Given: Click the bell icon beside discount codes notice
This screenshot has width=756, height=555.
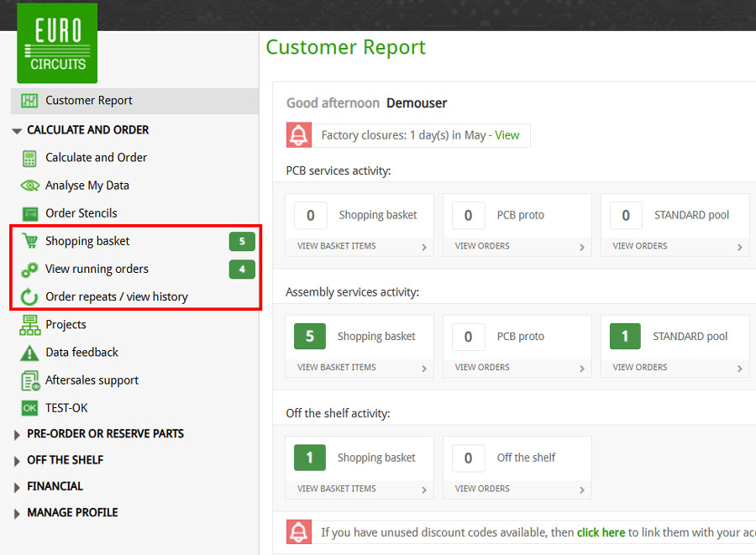Looking at the screenshot, I should coord(299,531).
